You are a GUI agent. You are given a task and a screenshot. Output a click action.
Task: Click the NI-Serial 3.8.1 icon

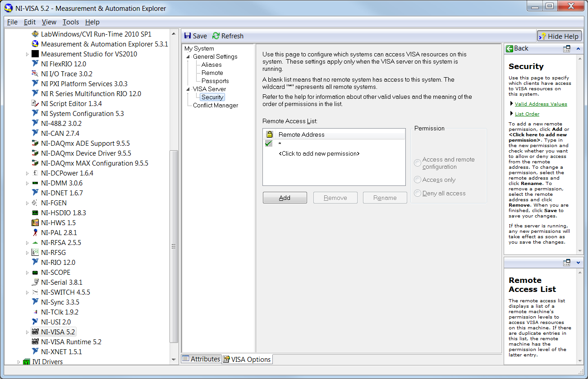pyautogui.click(x=35, y=282)
